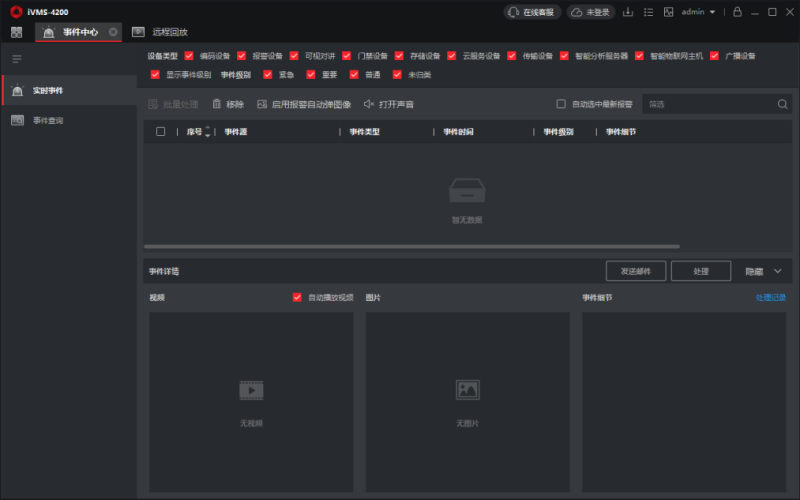Uncheck the 编码设备 device type checkbox
This screenshot has width=800, height=500.
pos(189,56)
